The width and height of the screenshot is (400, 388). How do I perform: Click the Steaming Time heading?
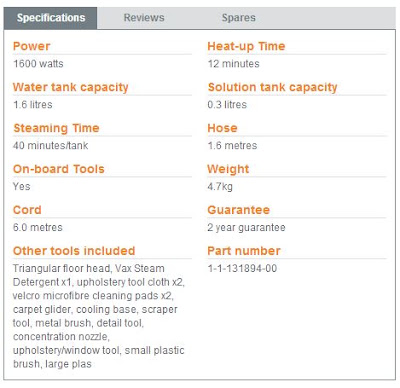(x=56, y=128)
